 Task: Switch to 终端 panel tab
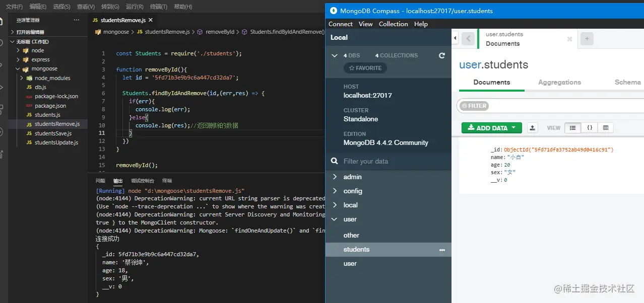167,181
